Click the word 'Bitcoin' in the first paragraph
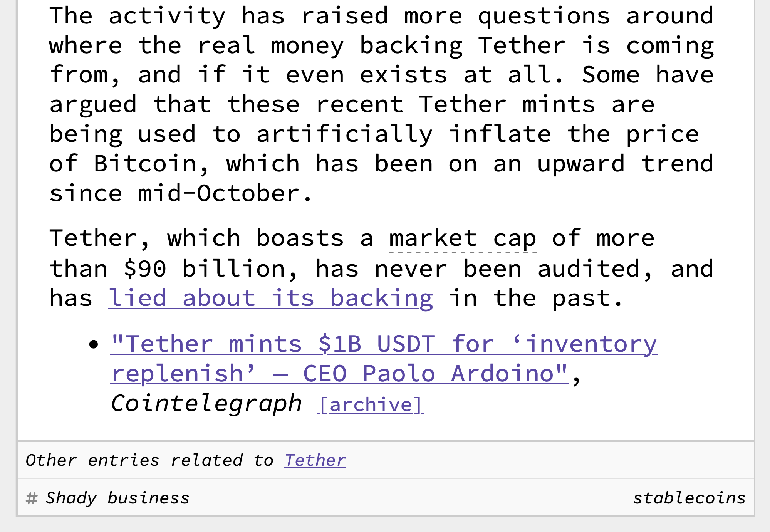 tap(151, 164)
